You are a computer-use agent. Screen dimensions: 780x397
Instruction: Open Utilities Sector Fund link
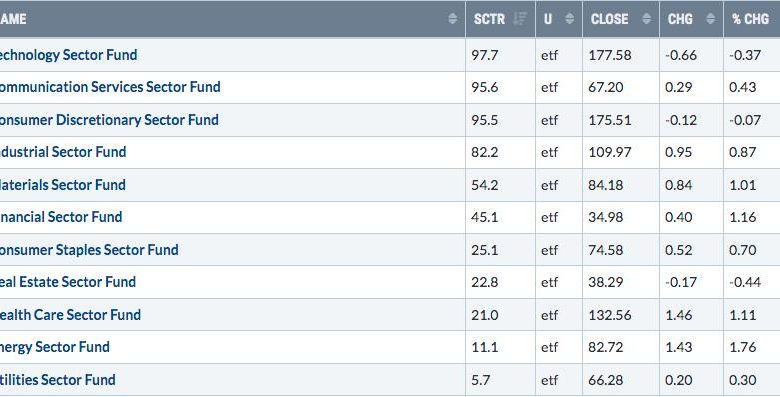pos(57,380)
